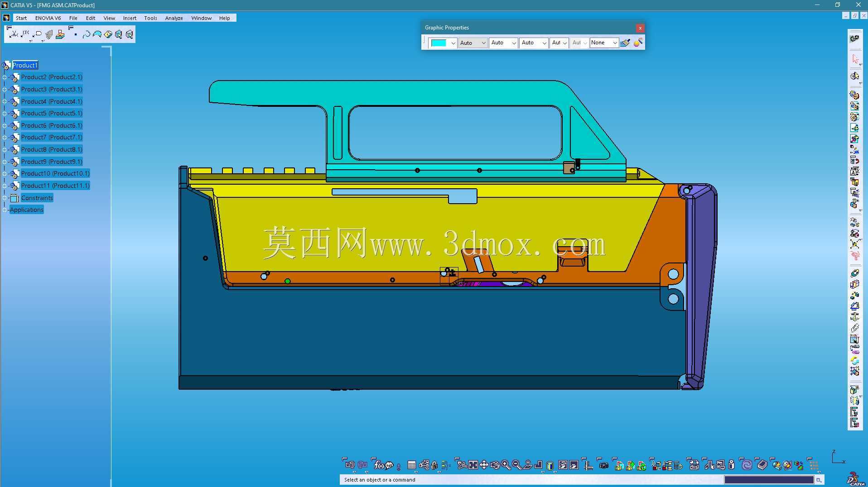Click the Catalog Browser book icon
The width and height of the screenshot is (868, 487).
[762, 465]
